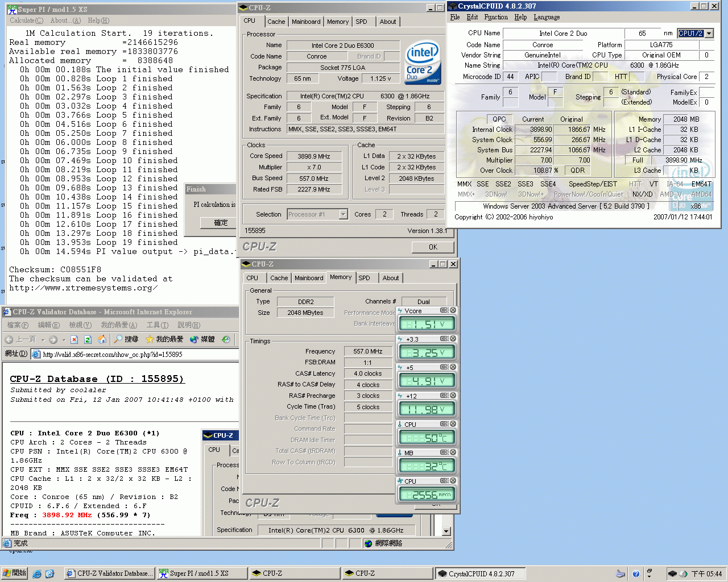Open IE 工具(T) tools menu
Viewport: 728px width, 582px height.
point(158,325)
